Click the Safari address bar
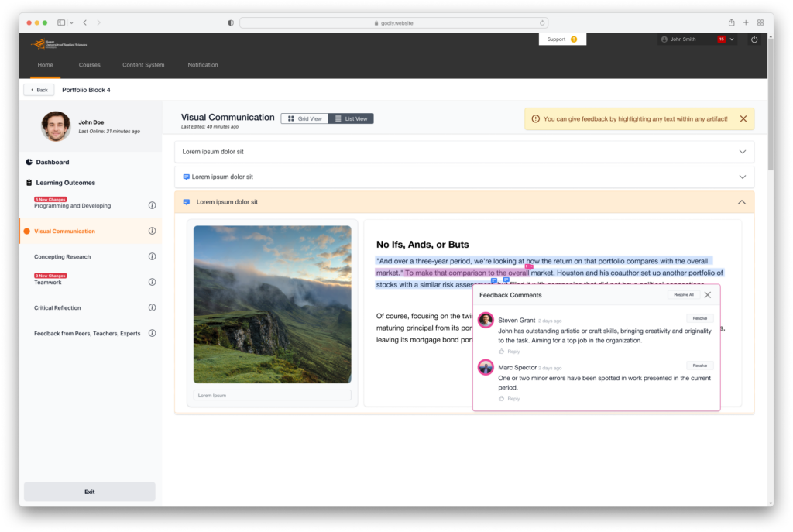Viewport: 793px width, 532px height. [x=394, y=22]
